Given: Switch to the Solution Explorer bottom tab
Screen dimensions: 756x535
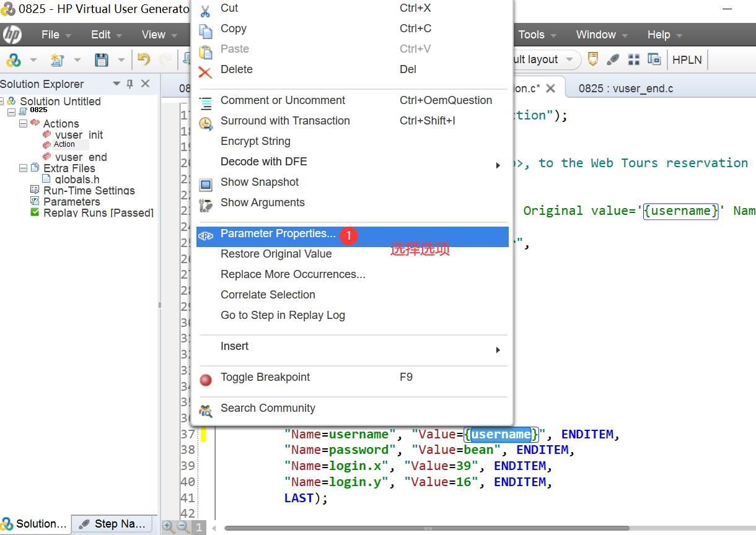Looking at the screenshot, I should pos(35,524).
